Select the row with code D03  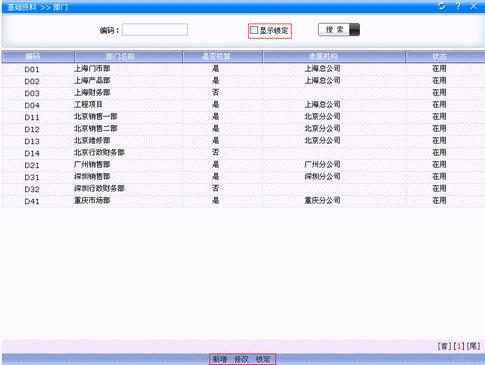coord(243,93)
